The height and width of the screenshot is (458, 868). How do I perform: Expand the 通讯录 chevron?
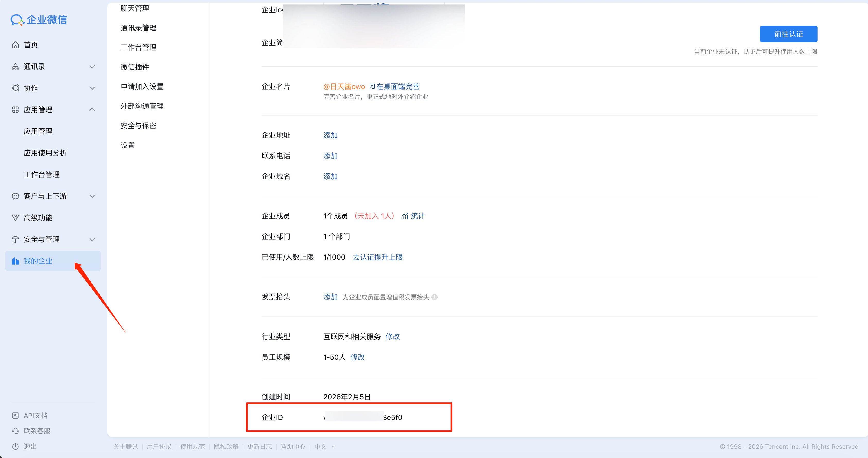(92, 67)
